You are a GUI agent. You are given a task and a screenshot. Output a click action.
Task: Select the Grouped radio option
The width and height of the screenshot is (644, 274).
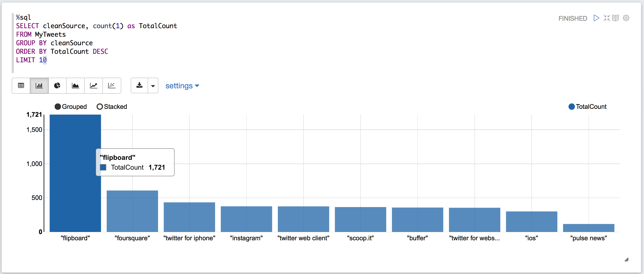[58, 107]
